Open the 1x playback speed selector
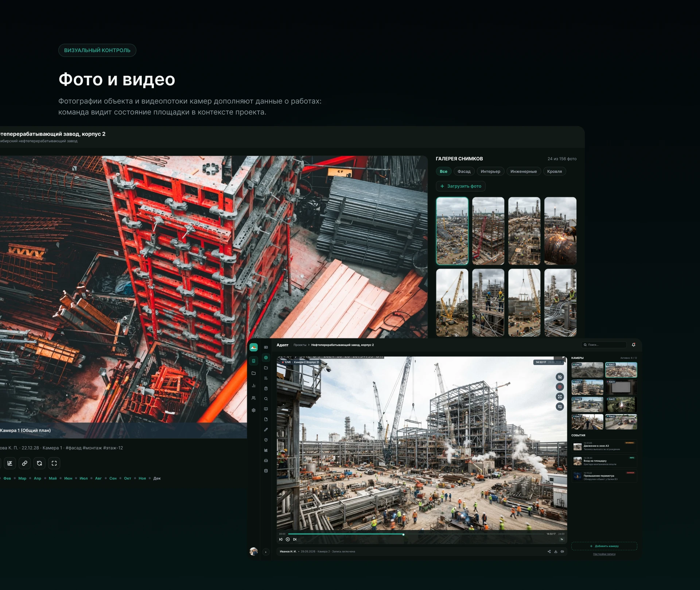Screen dimensions: 700x590 click(562, 539)
